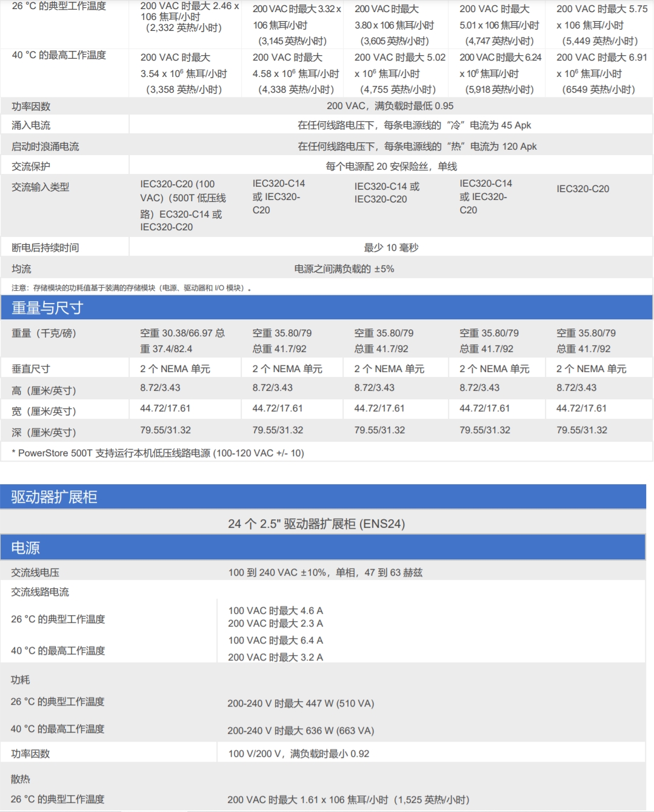Image resolution: width=654 pixels, height=812 pixels.
Task: Select the 涌入电流 row label
Action: [31, 125]
